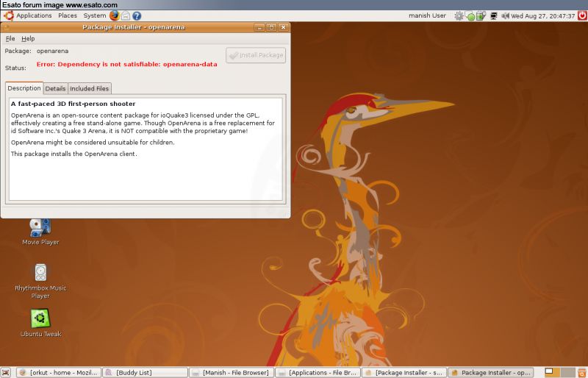Open the Places menu
The height and width of the screenshot is (378, 588).
[x=68, y=15]
